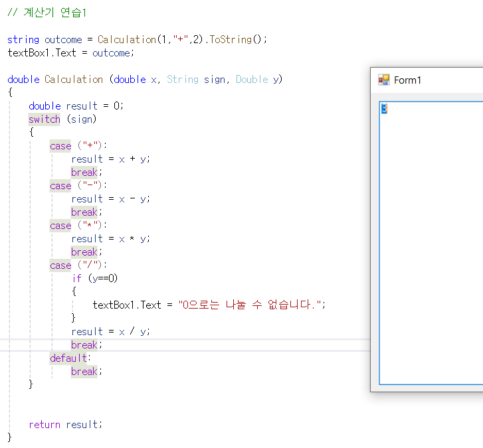The height and width of the screenshot is (448, 483).
Task: Click the 'Double y' parameter type
Action: [x=252, y=80]
